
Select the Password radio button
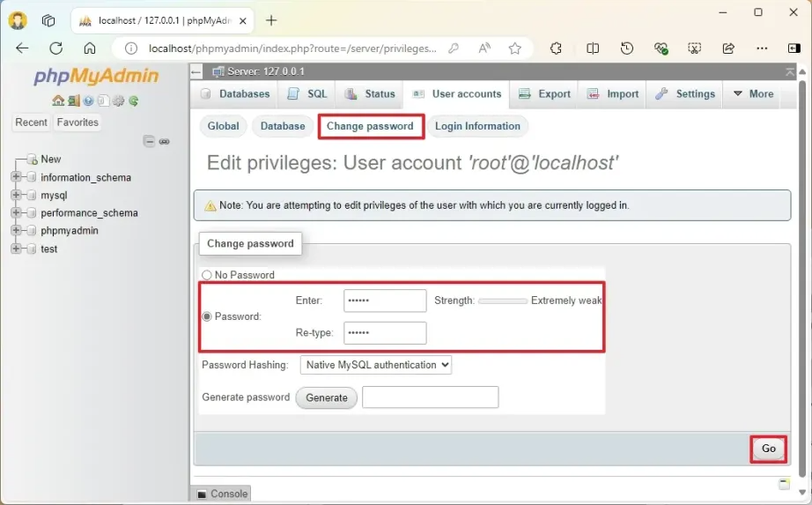pyautogui.click(x=208, y=316)
